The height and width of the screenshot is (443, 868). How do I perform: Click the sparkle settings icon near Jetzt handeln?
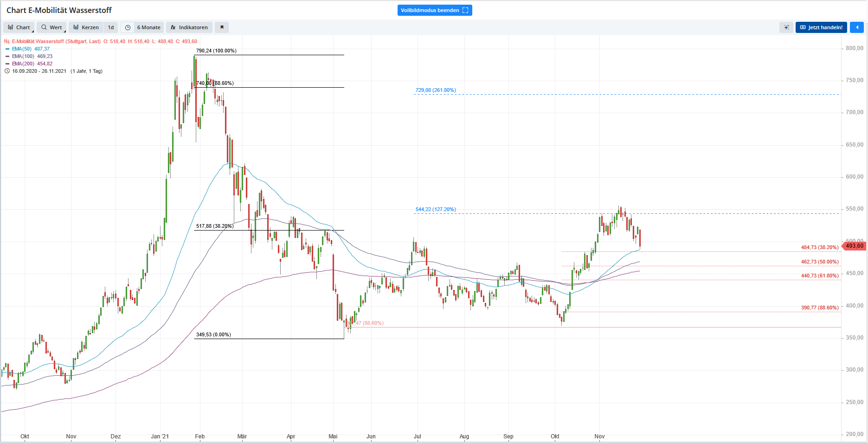pyautogui.click(x=786, y=27)
